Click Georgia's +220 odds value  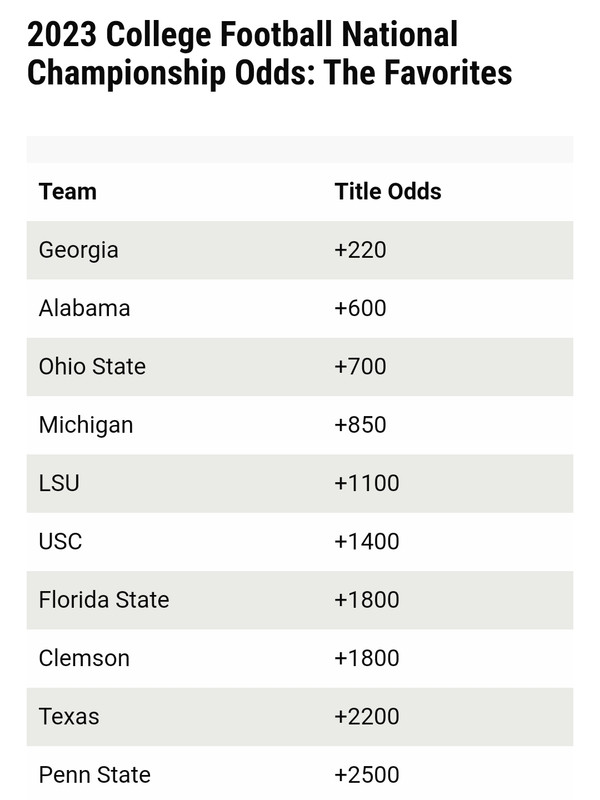[360, 250]
